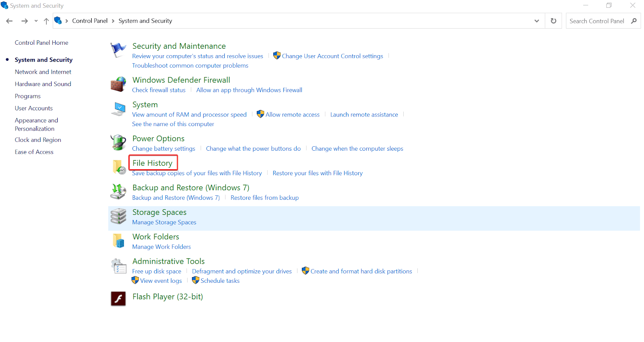Select Hardware and Sound in sidebar
The image size is (644, 342).
pyautogui.click(x=43, y=84)
